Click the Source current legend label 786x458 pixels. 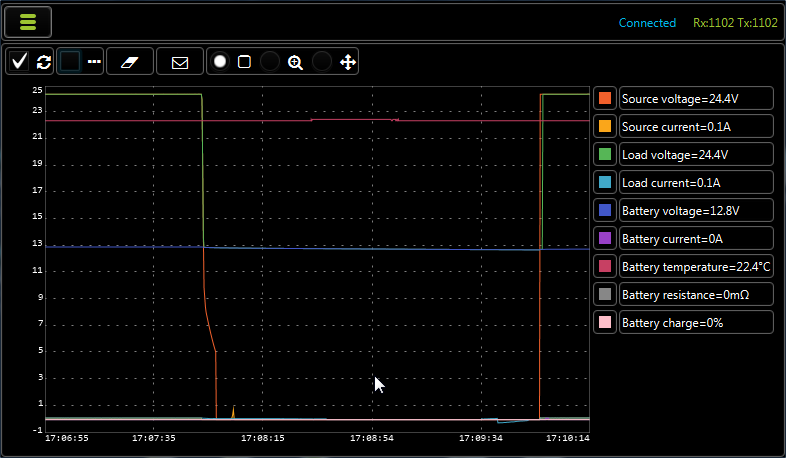(x=695, y=126)
